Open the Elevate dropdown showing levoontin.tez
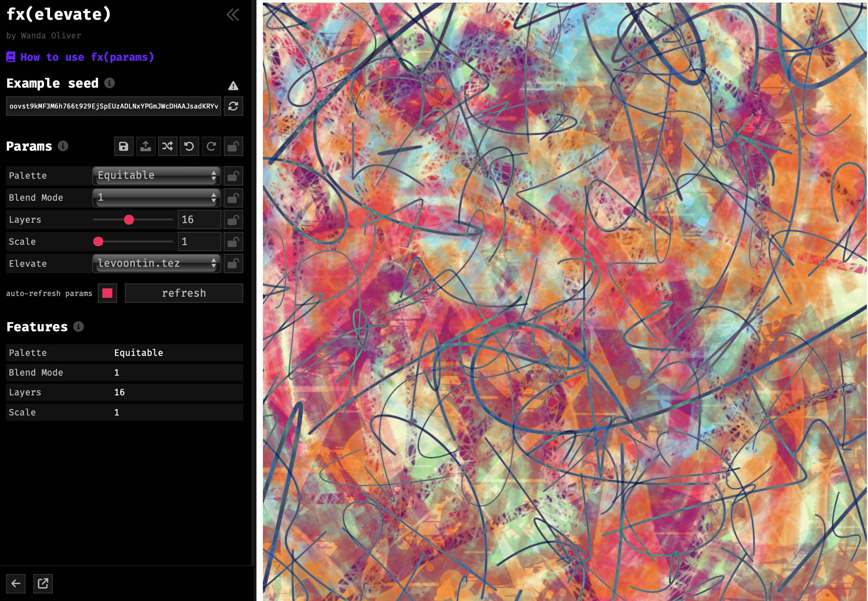The image size is (868, 601). pos(157,263)
